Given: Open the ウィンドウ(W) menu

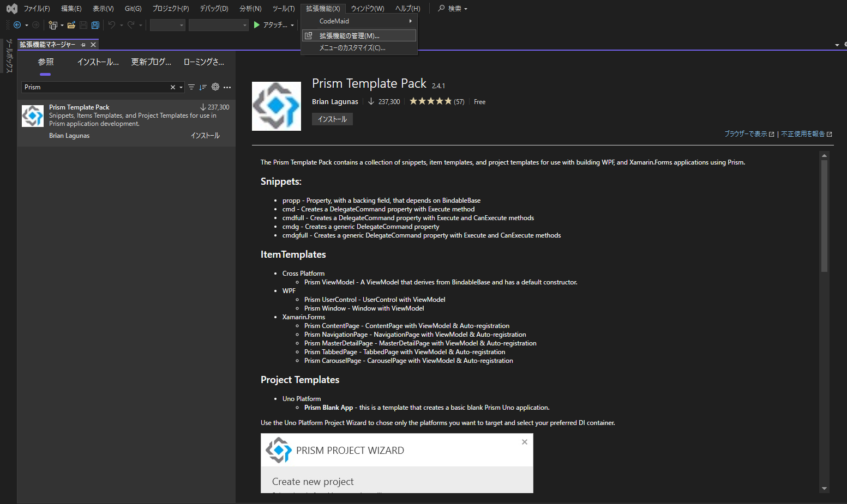Looking at the screenshot, I should 368,9.
